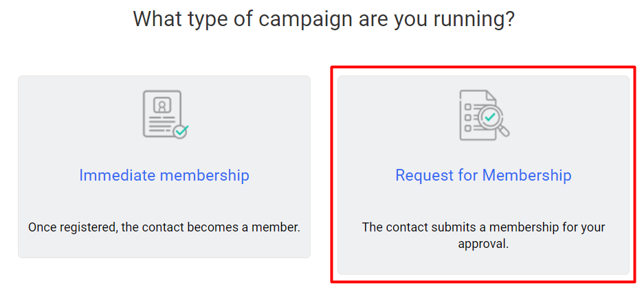Click the word 'Immediate' in the card title
Viewport: 644px width, 296px height.
click(x=117, y=175)
